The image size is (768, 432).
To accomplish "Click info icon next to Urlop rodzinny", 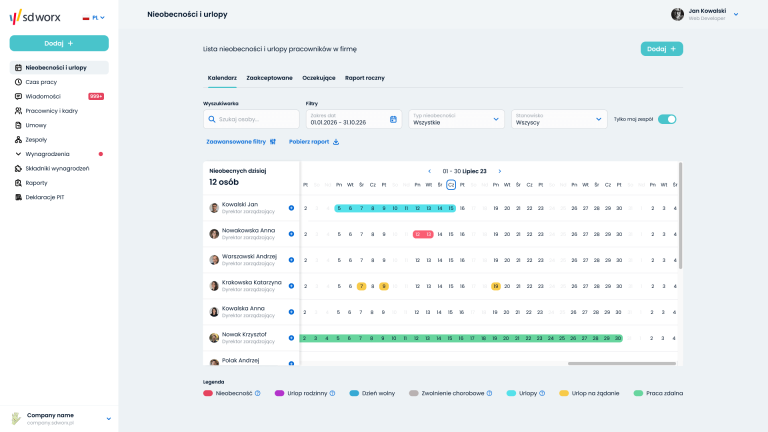I will coord(333,393).
